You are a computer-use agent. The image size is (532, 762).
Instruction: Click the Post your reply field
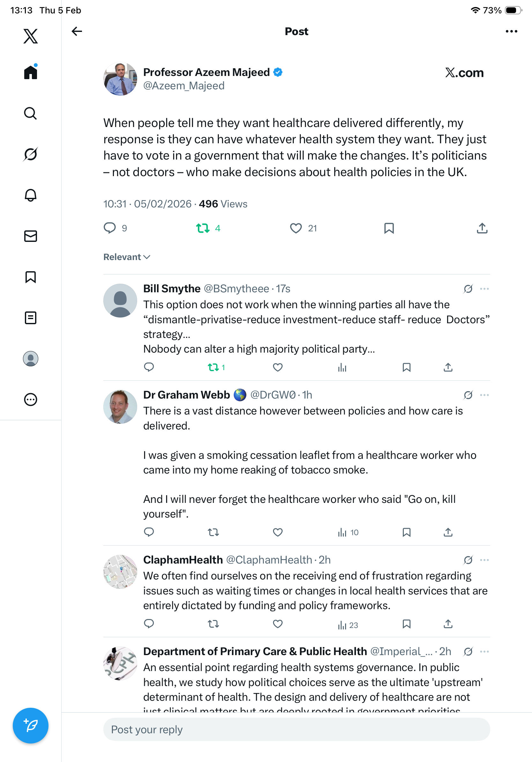(x=297, y=729)
